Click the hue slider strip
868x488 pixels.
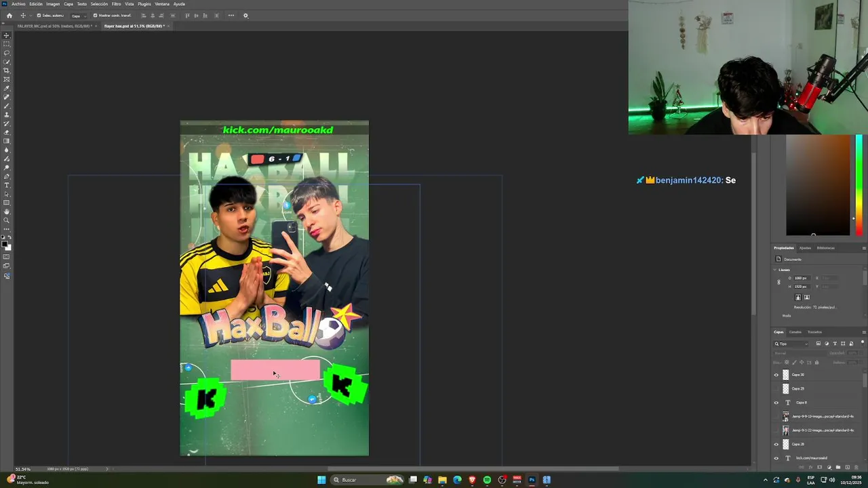pos(859,185)
